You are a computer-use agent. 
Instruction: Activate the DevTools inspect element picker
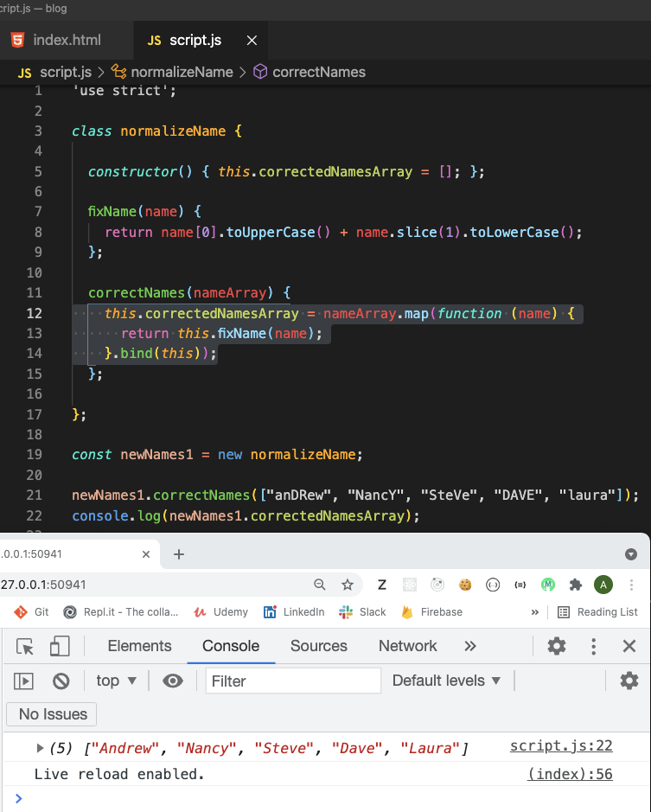(x=25, y=646)
